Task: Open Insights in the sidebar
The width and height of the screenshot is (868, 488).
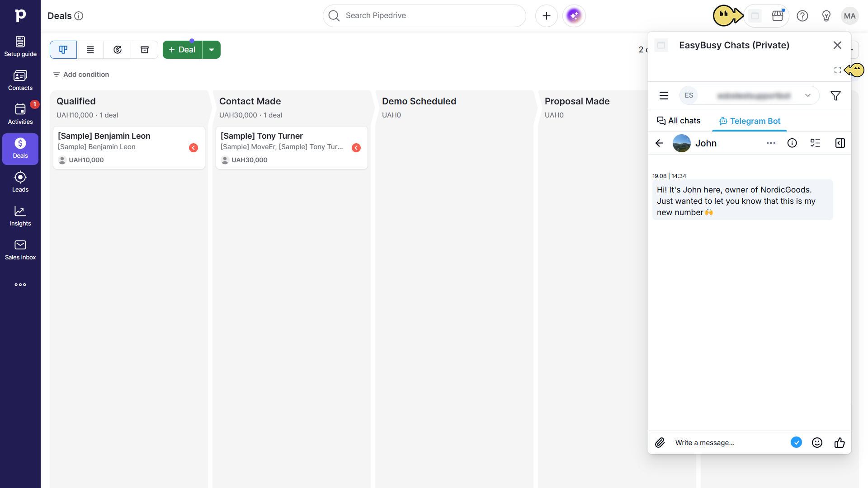Action: (20, 216)
